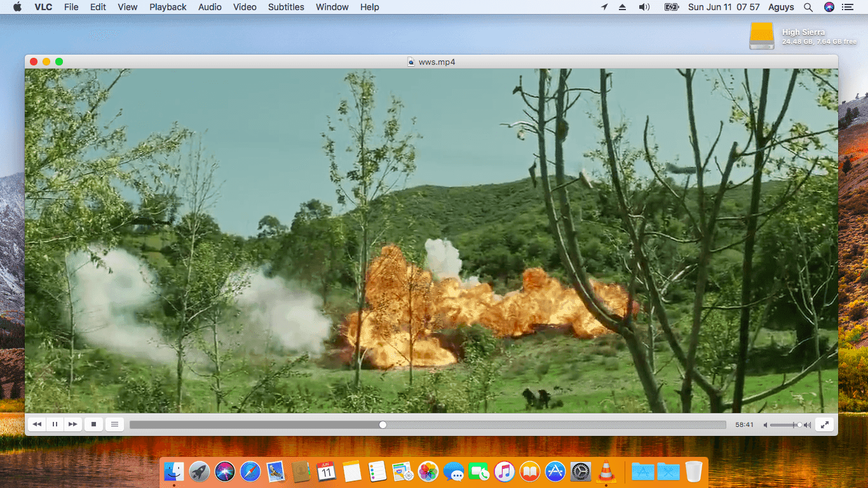Open Notes in the Dock
868x488 pixels.
click(x=352, y=471)
